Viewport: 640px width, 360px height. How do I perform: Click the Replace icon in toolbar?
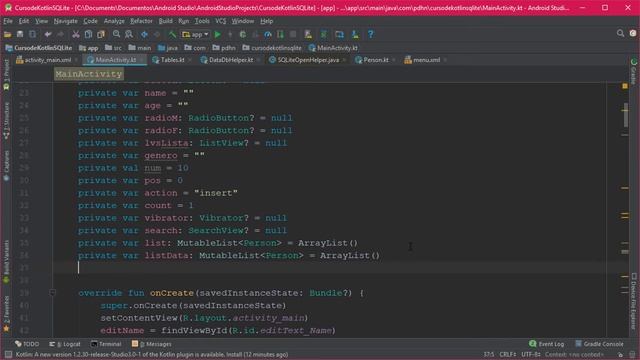[129, 34]
